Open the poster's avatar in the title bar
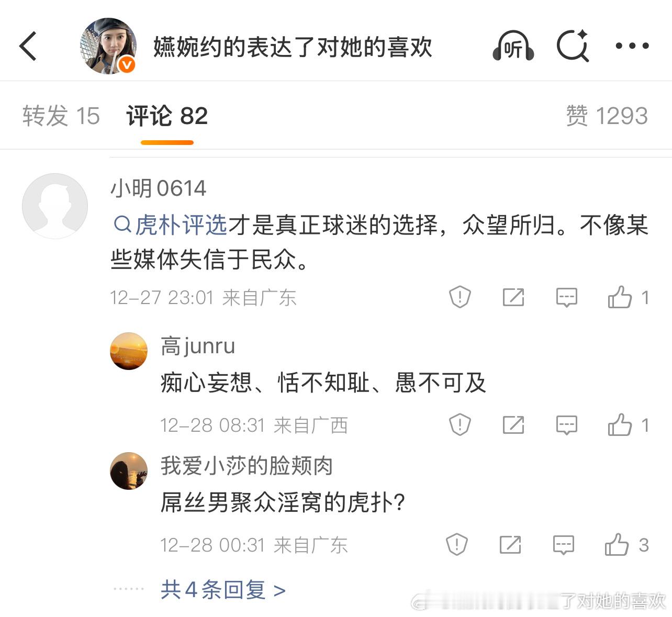Screen dimensions: 672x617 point(108,46)
